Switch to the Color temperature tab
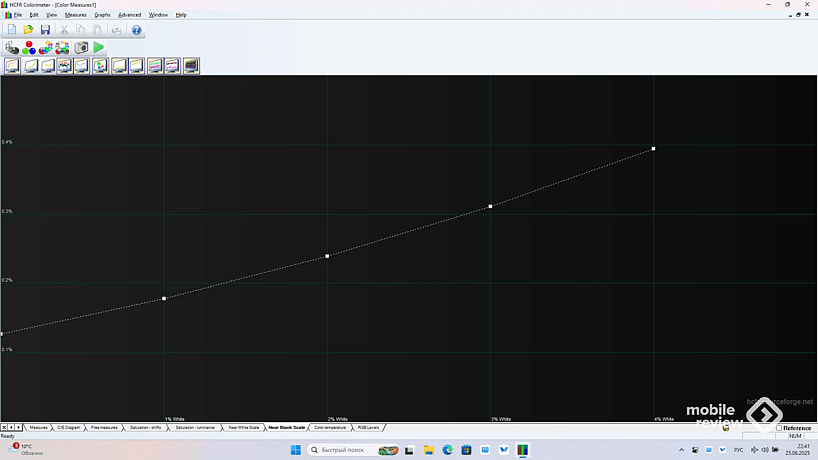Image resolution: width=818 pixels, height=460 pixels. tap(330, 427)
